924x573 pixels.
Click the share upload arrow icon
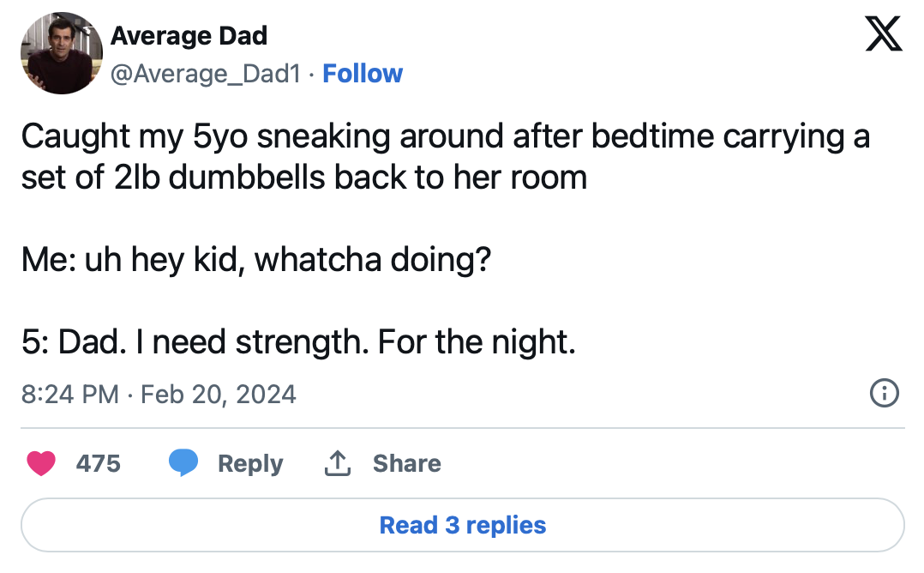coord(338,463)
